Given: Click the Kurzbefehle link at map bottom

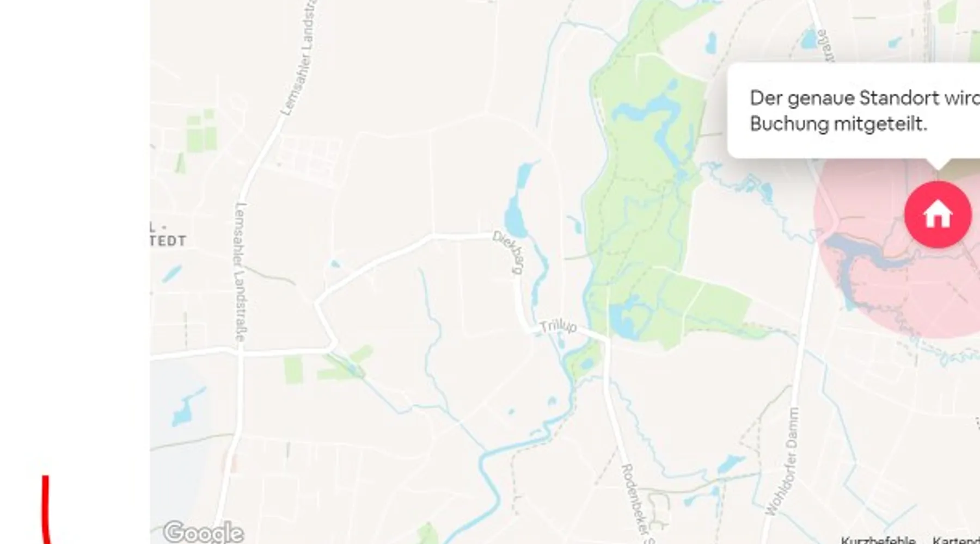Looking at the screenshot, I should 878,540.
